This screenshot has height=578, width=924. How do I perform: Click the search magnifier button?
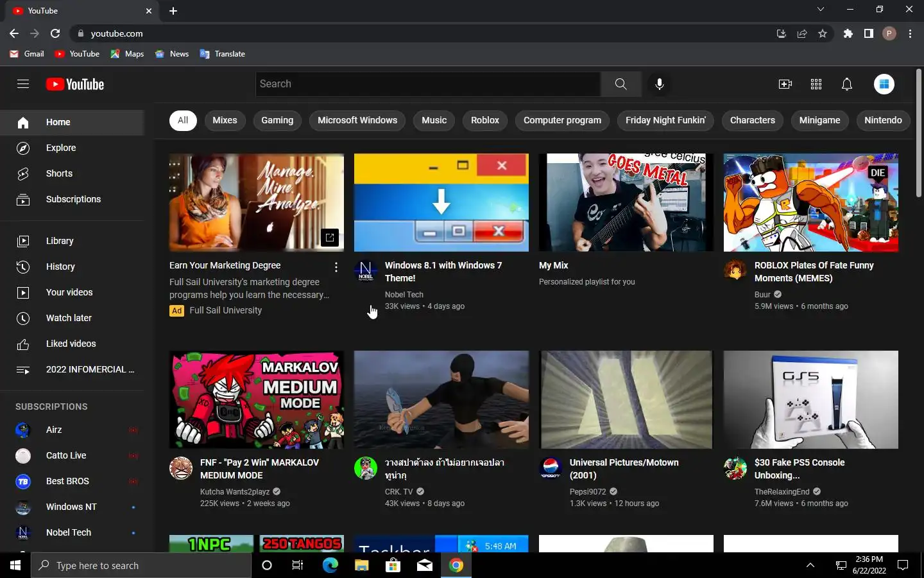[620, 84]
